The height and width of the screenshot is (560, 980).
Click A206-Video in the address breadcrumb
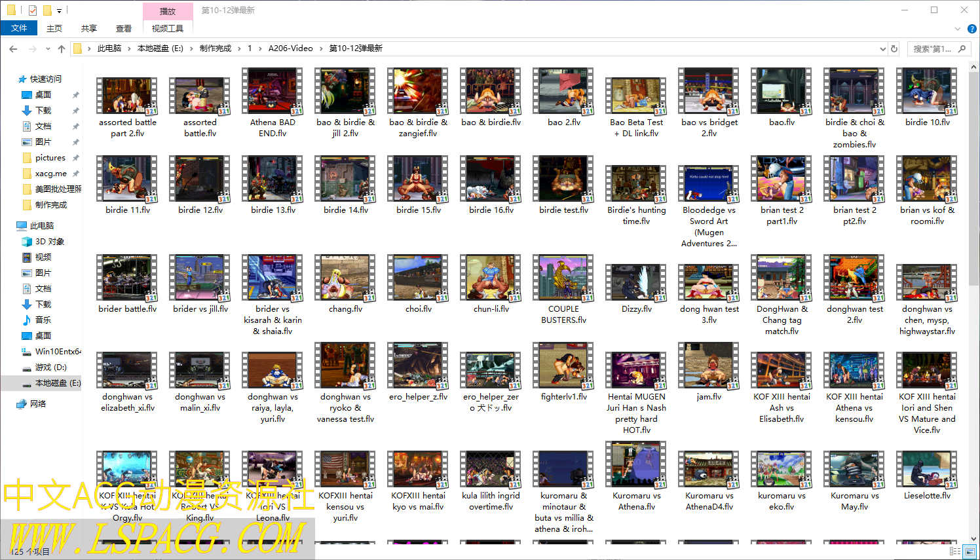click(290, 48)
